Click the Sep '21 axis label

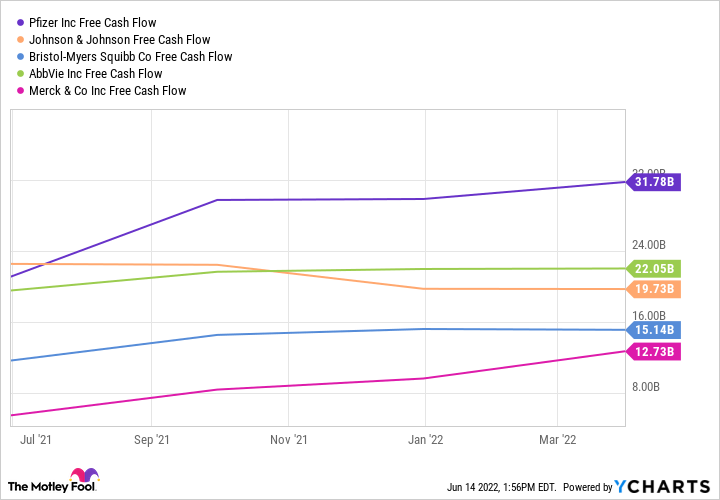coord(151,439)
